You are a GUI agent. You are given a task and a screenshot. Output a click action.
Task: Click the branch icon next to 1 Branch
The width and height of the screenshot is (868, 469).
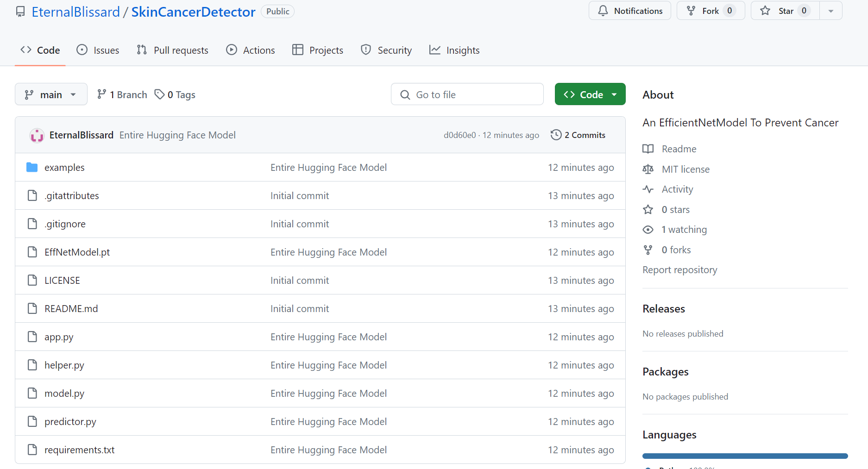[101, 94]
